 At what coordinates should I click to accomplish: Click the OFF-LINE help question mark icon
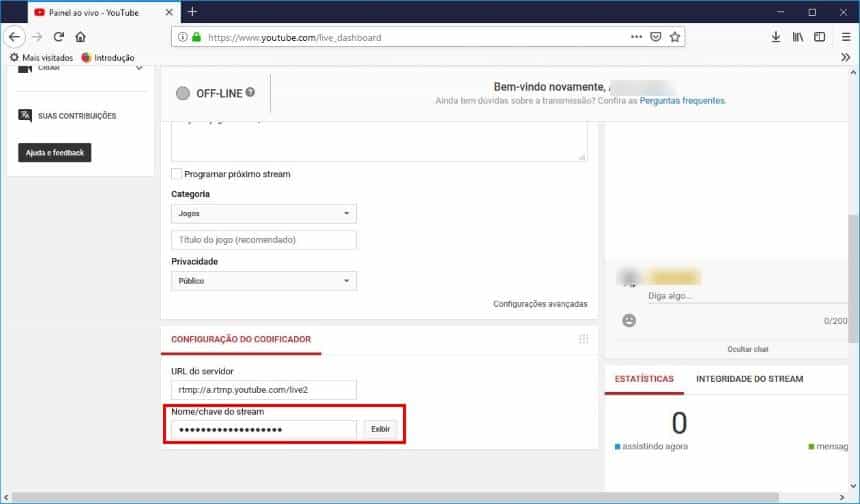click(250, 92)
